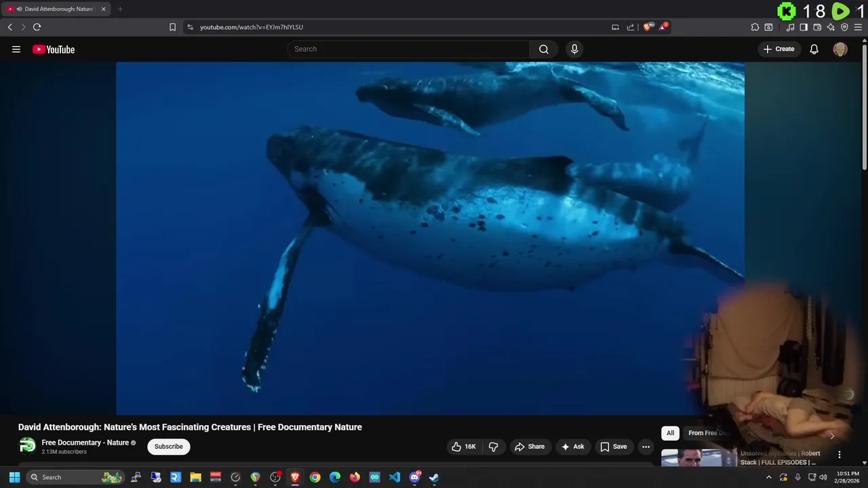Bookmark this page in the address bar

coord(172,27)
